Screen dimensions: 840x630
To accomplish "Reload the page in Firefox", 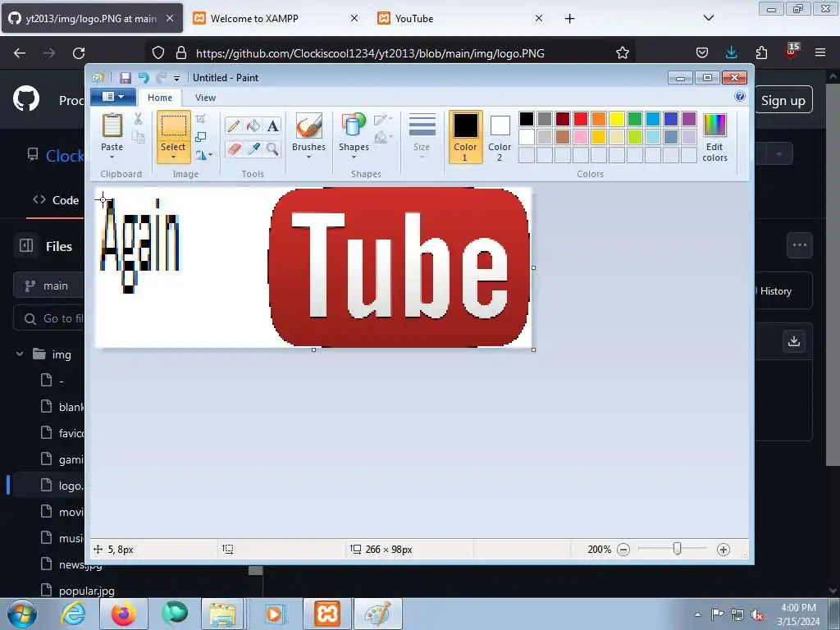I will [79, 52].
